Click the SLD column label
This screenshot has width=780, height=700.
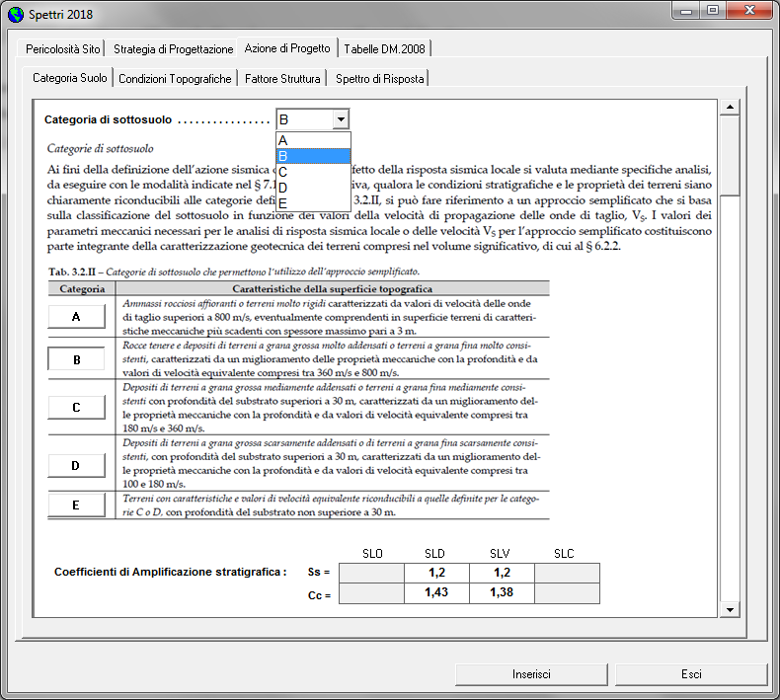[x=434, y=553]
